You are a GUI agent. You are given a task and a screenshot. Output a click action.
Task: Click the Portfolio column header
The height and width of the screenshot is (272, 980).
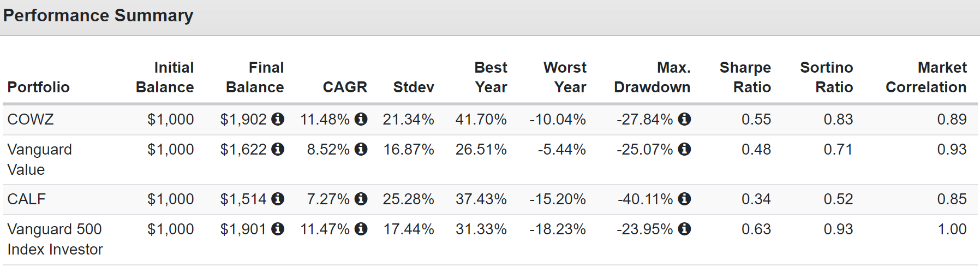pyautogui.click(x=39, y=87)
